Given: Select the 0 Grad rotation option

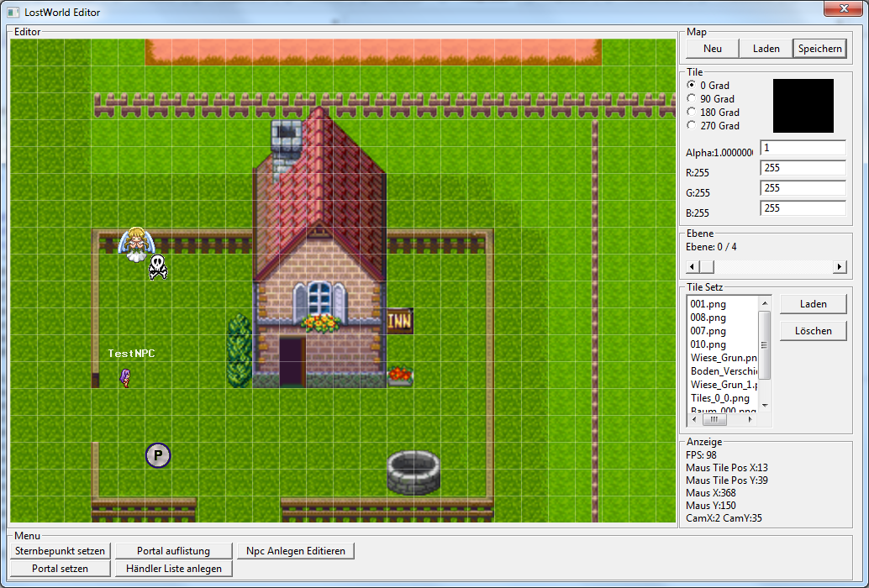Looking at the screenshot, I should click(x=691, y=85).
